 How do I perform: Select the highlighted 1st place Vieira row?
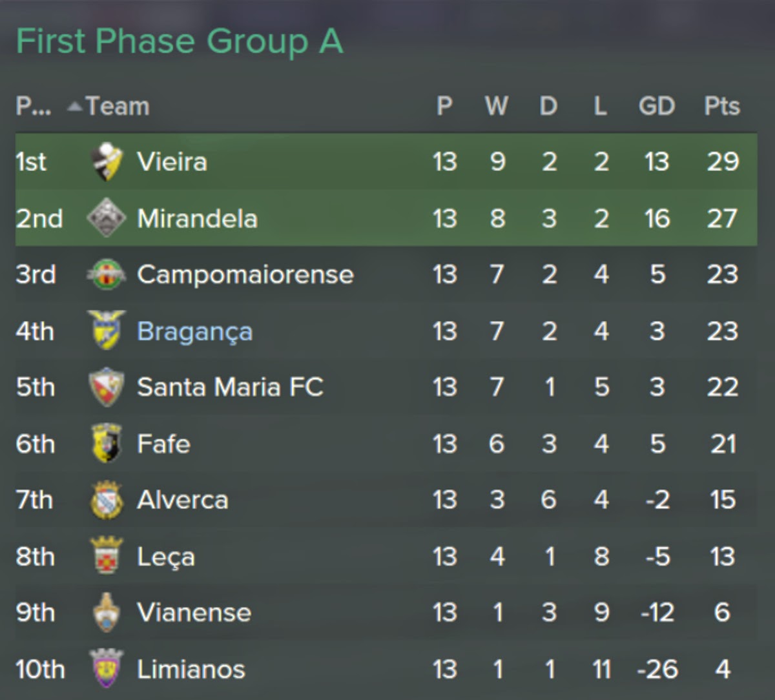(386, 161)
